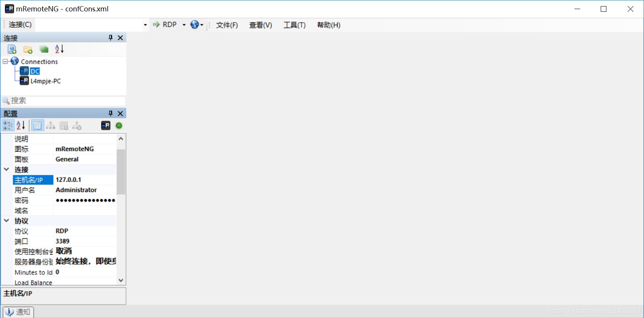This screenshot has height=318, width=644.
Task: Show the Inheritance view icon
Action: coord(51,126)
